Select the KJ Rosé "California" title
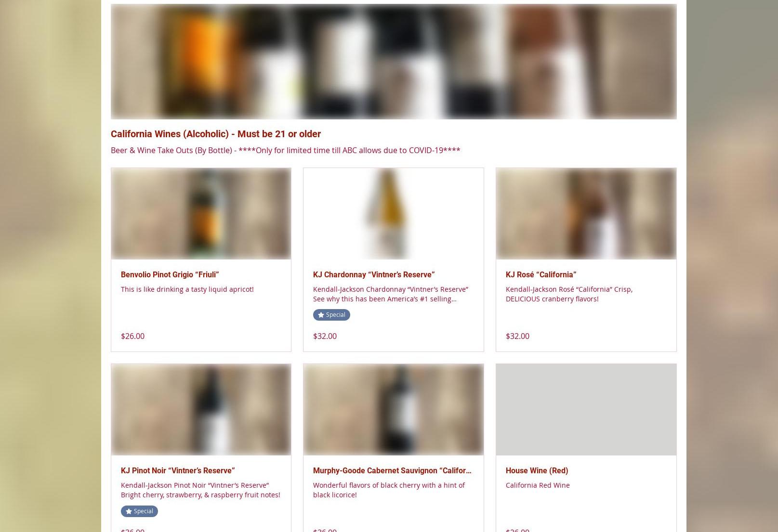This screenshot has height=532, width=778. [541, 274]
